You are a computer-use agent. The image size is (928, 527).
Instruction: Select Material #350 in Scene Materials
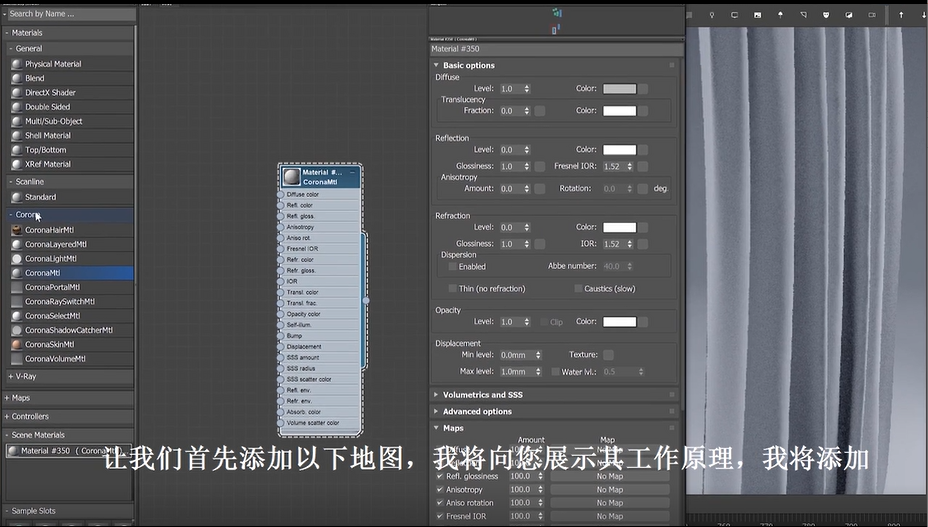click(x=69, y=451)
